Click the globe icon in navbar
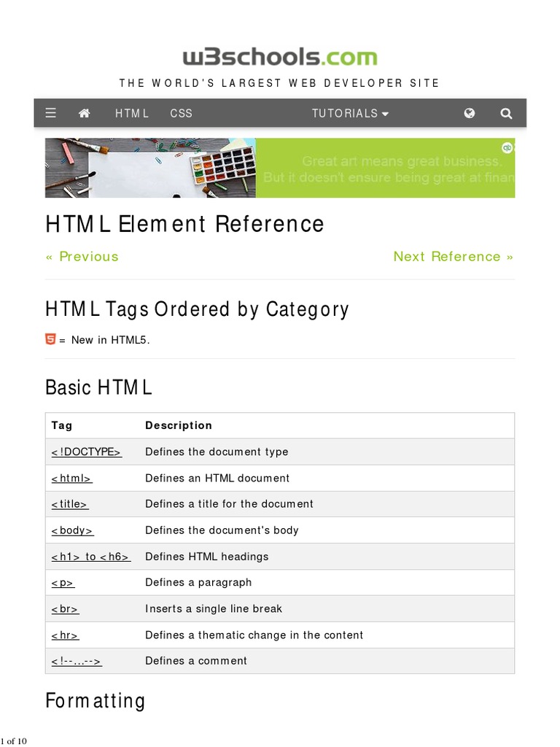The image size is (560, 747). (470, 113)
